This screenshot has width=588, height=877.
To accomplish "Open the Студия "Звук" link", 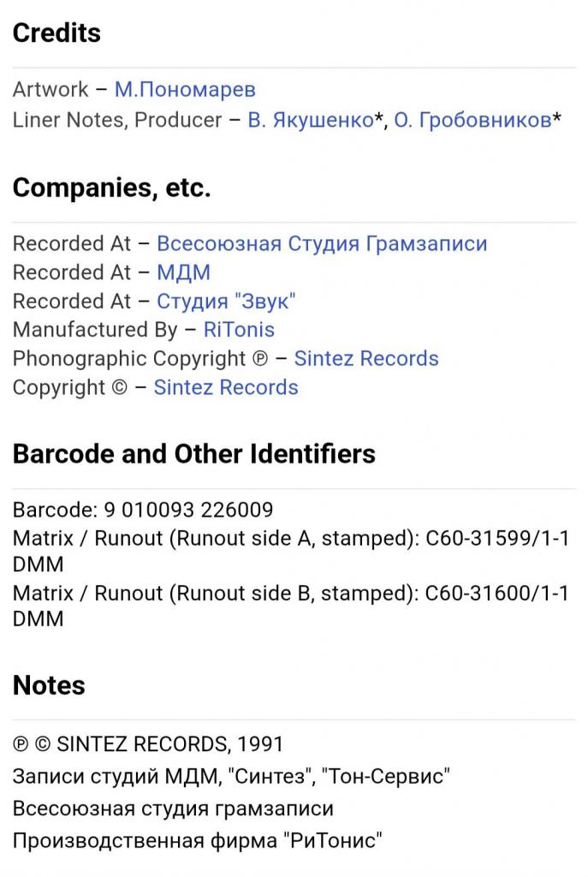I will tap(226, 301).
